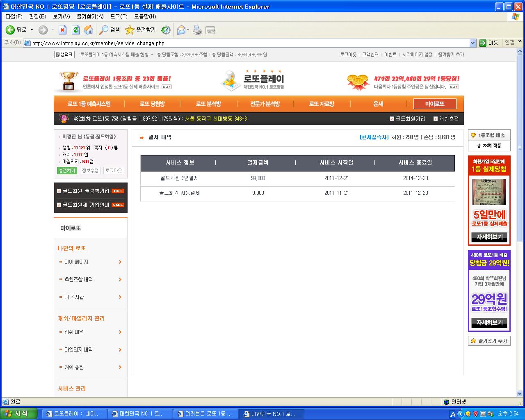The image size is (525, 420).
Task: Open the 고객센터 link in top bar
Action: coord(370,55)
